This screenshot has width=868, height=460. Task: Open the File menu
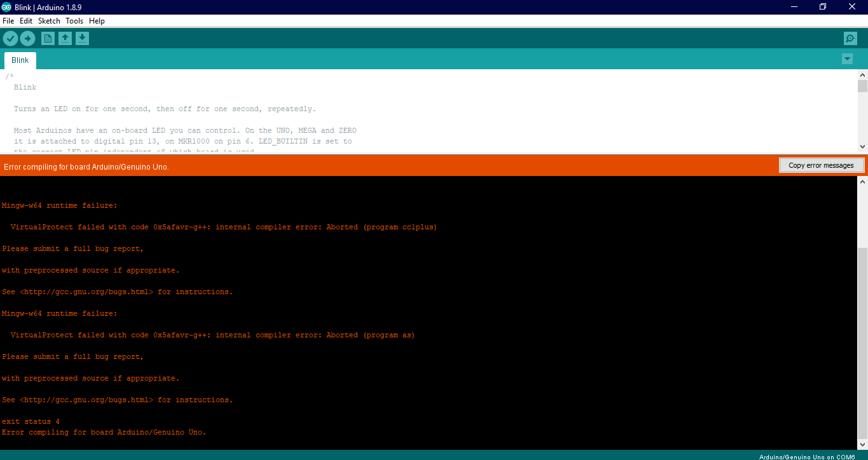pyautogui.click(x=8, y=20)
